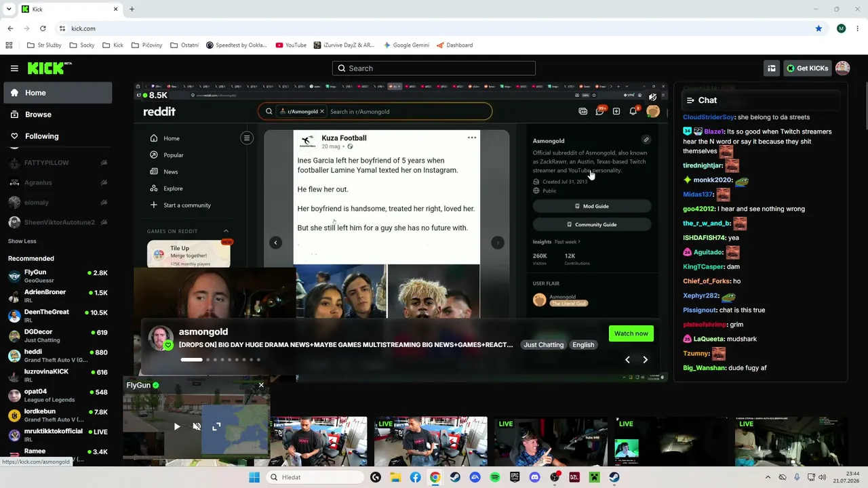Click the Just Chatting category tag
This screenshot has width=868, height=488.
tap(543, 345)
